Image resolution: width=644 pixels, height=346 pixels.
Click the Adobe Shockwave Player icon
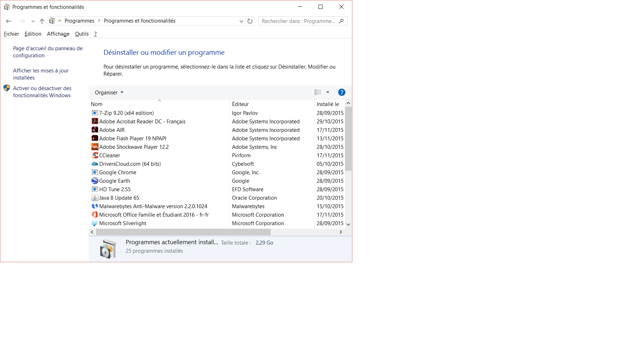tap(95, 147)
